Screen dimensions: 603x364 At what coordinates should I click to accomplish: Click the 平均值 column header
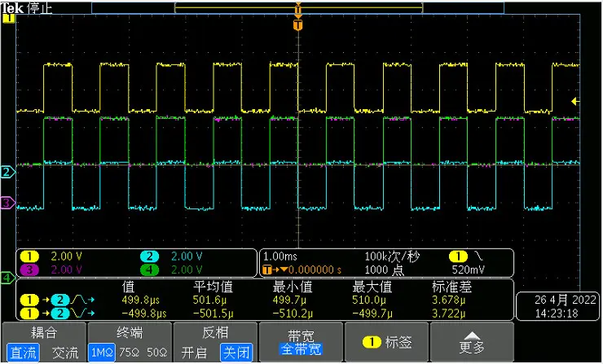[213, 287]
